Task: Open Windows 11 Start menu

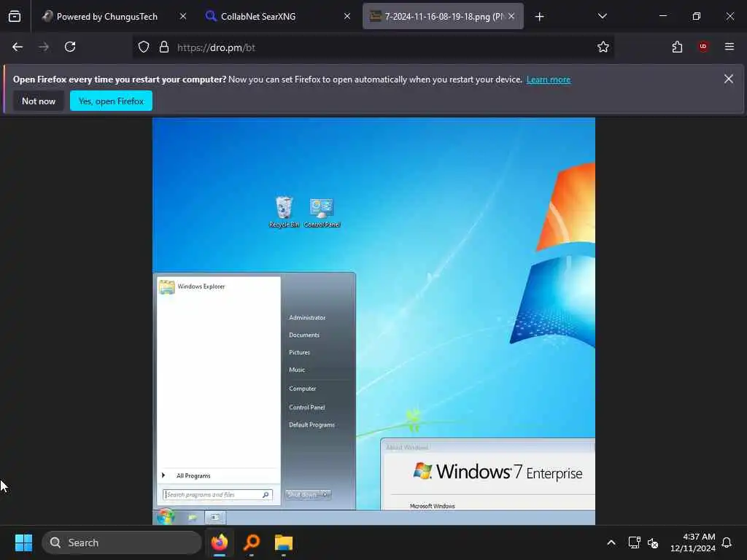Action: point(24,542)
